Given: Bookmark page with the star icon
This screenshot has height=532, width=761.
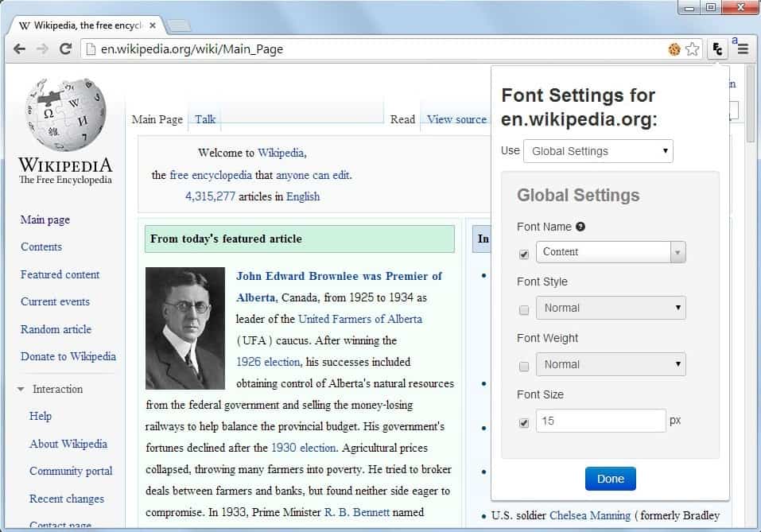Looking at the screenshot, I should coord(693,49).
